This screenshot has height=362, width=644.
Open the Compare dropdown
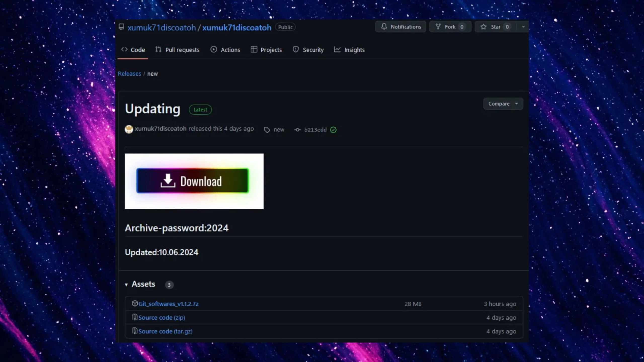coord(503,104)
